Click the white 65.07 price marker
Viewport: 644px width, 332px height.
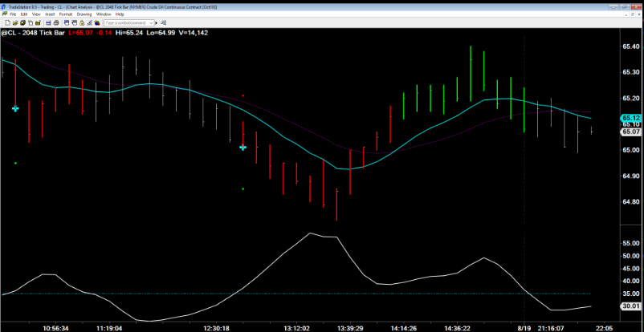point(631,132)
